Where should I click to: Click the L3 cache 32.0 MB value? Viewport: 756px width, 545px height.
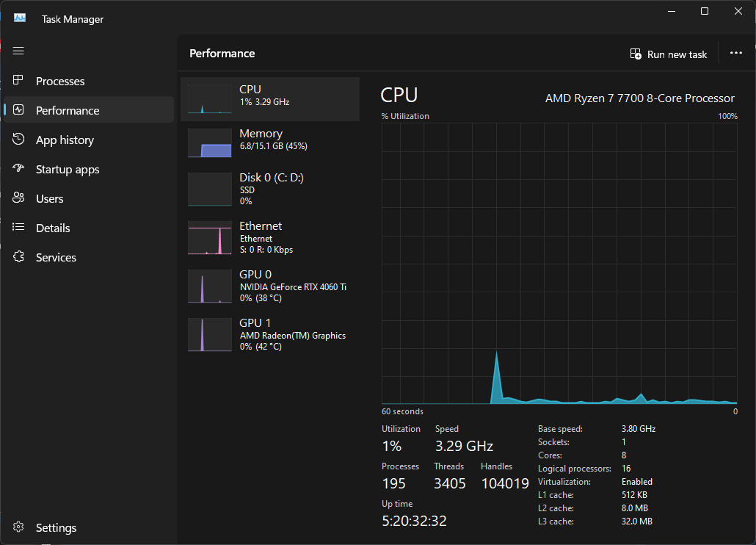(x=637, y=521)
